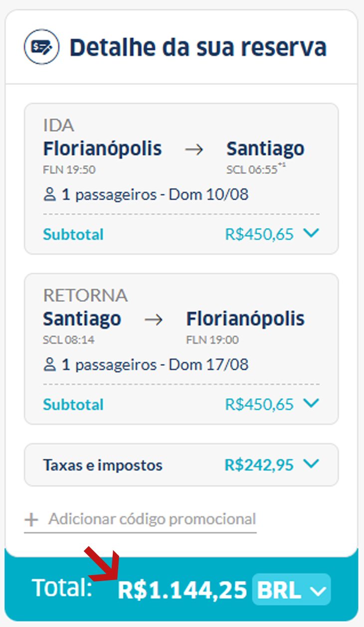Click the reservation detail ticket icon
This screenshot has width=364, height=627.
coord(42,47)
